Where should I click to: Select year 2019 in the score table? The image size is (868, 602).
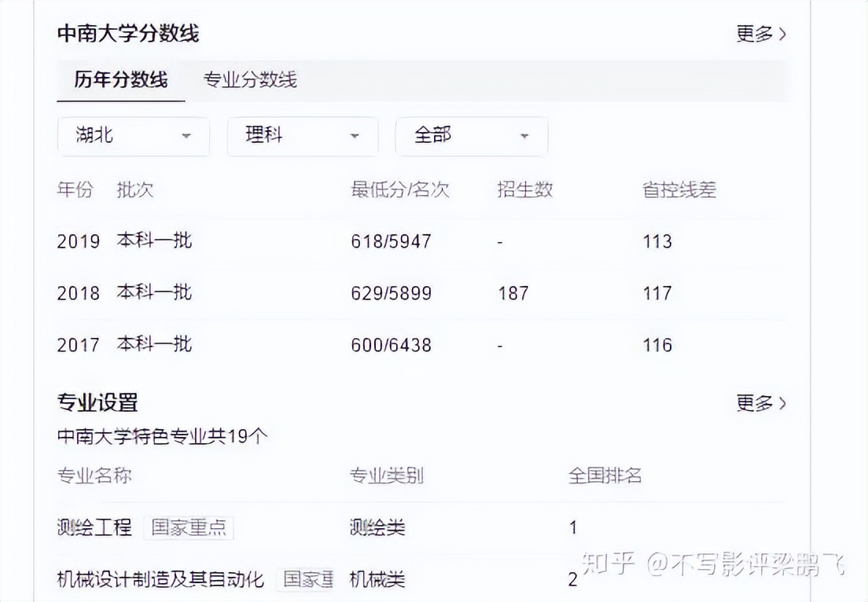[x=78, y=241]
